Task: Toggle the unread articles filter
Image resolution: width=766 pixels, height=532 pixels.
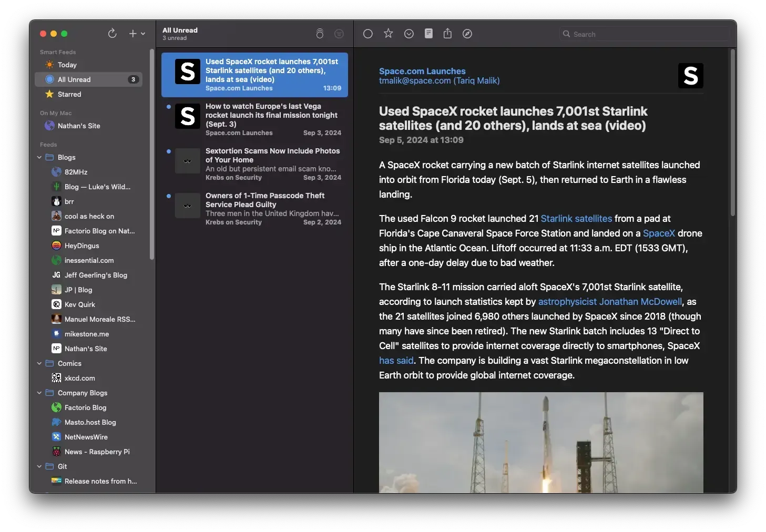Action: point(339,34)
